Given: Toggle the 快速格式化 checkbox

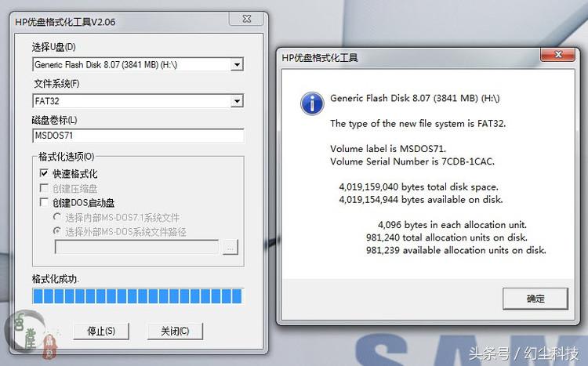Looking at the screenshot, I should coord(44,173).
